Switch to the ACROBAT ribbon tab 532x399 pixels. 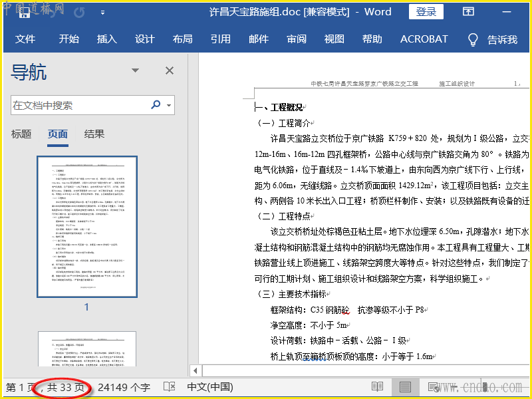(424, 39)
